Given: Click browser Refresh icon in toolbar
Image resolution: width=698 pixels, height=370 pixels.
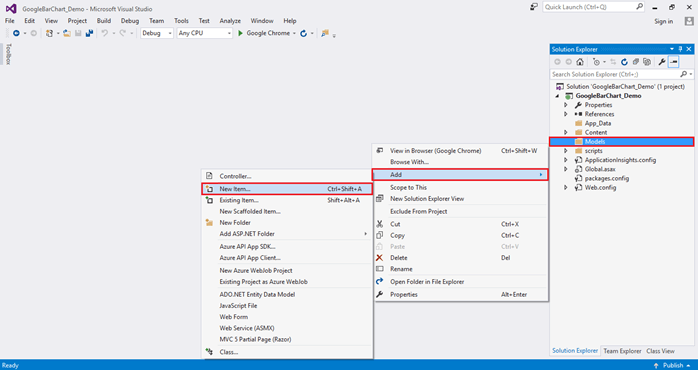Looking at the screenshot, I should pyautogui.click(x=304, y=33).
